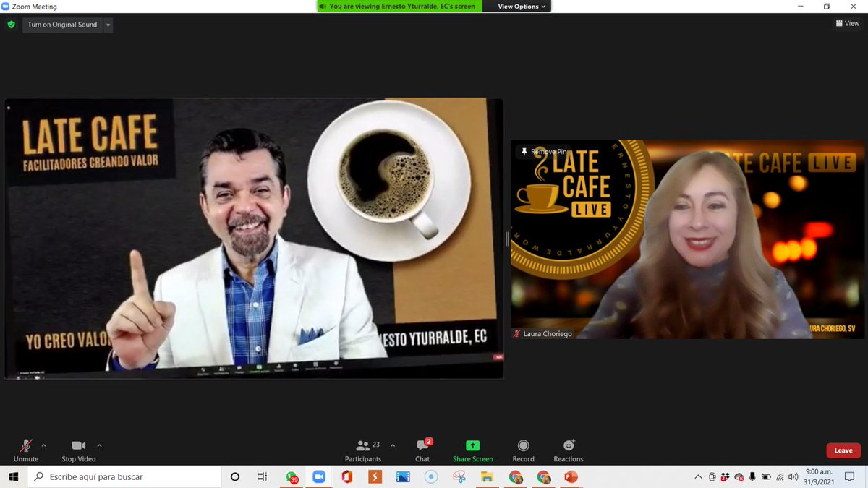Open the notification center
Image resolution: width=868 pixels, height=488 pixels.
tap(850, 477)
